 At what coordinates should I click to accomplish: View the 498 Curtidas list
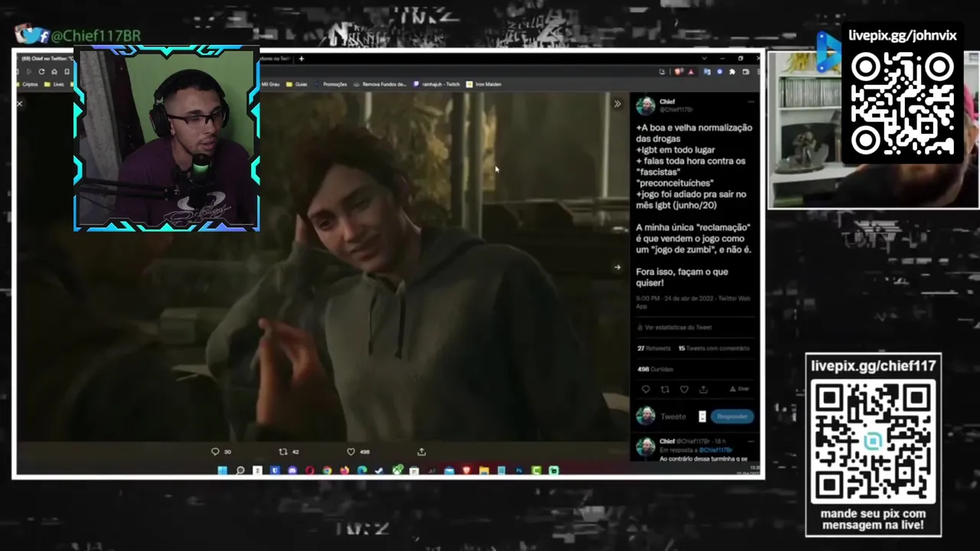[x=655, y=369]
